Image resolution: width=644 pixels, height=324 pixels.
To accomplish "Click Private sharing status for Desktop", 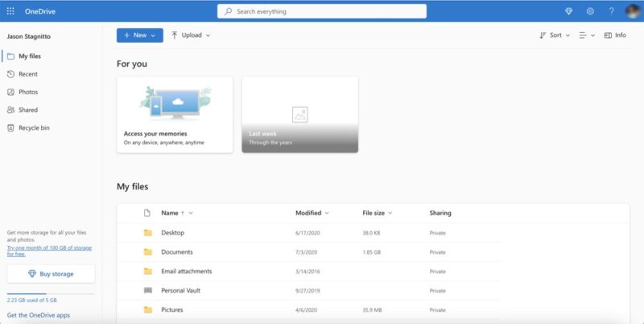I will pyautogui.click(x=437, y=233).
